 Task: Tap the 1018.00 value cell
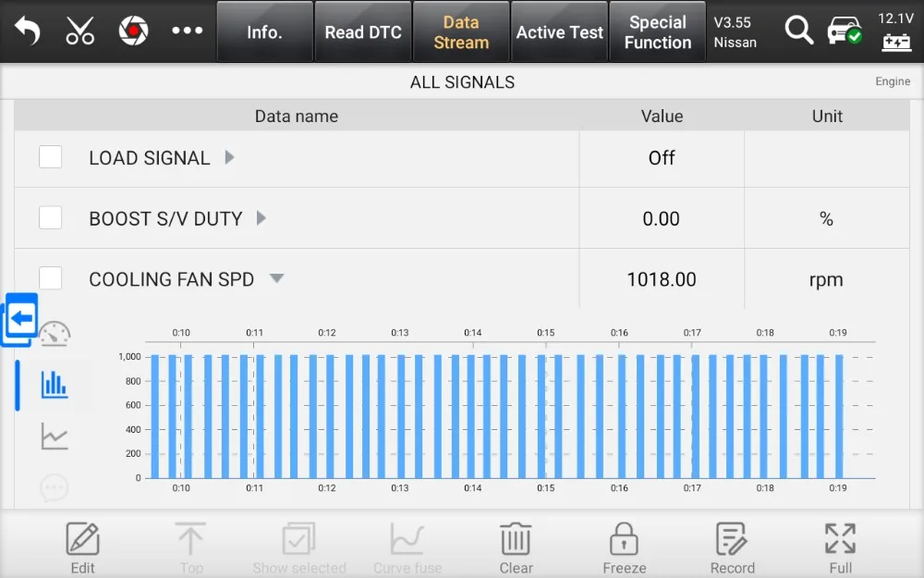(662, 279)
